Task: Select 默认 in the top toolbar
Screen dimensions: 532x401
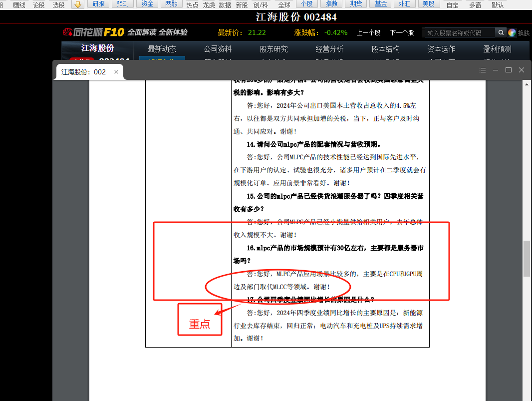Action: 498,5
